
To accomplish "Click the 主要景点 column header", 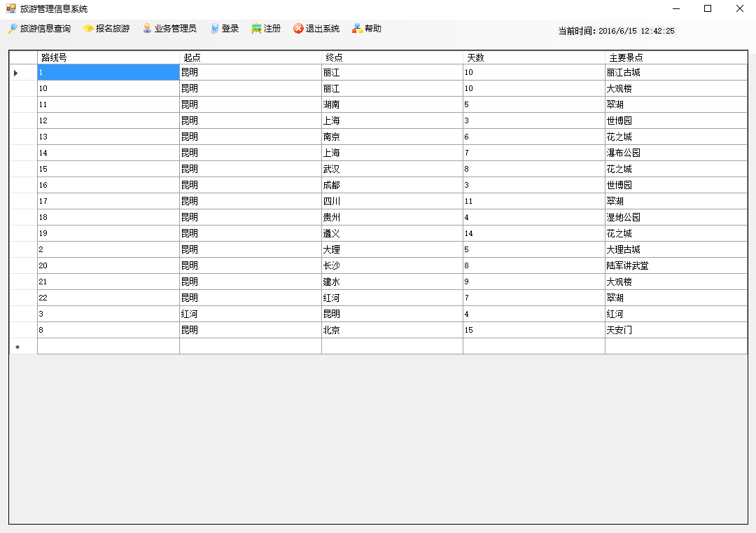I will click(675, 57).
